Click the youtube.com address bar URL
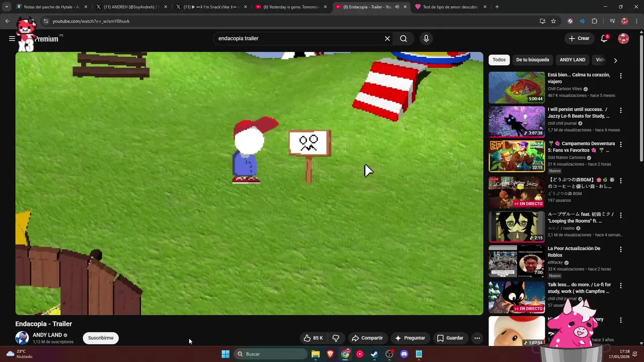The image size is (644, 362). 91,21
